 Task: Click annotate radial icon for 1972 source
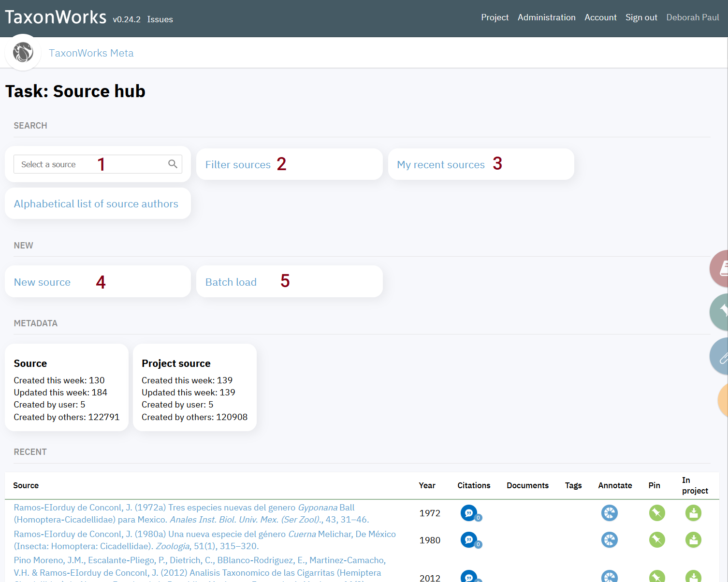coord(609,513)
